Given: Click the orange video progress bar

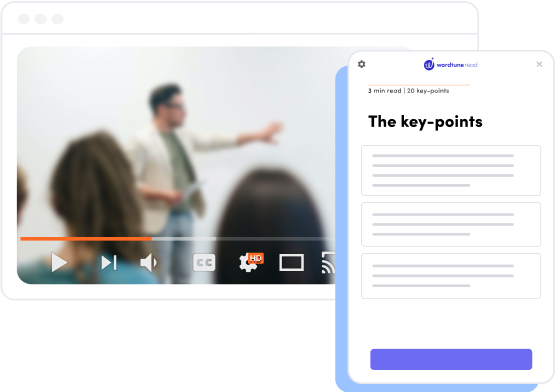Looking at the screenshot, I should 86,239.
